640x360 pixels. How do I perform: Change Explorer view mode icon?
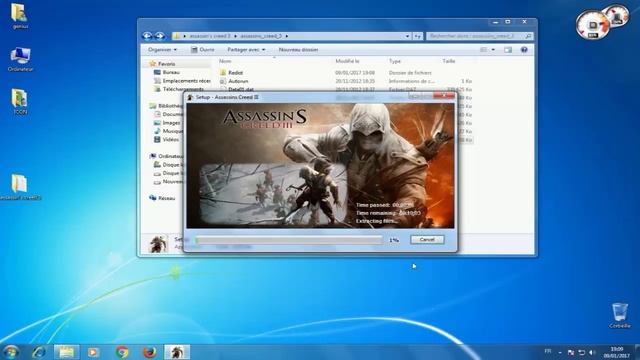pyautogui.click(x=484, y=50)
